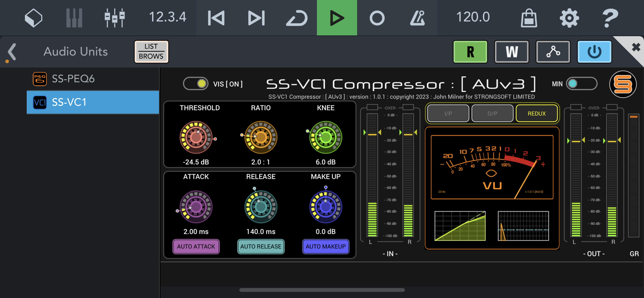Toggle automation Read (R) button

470,52
